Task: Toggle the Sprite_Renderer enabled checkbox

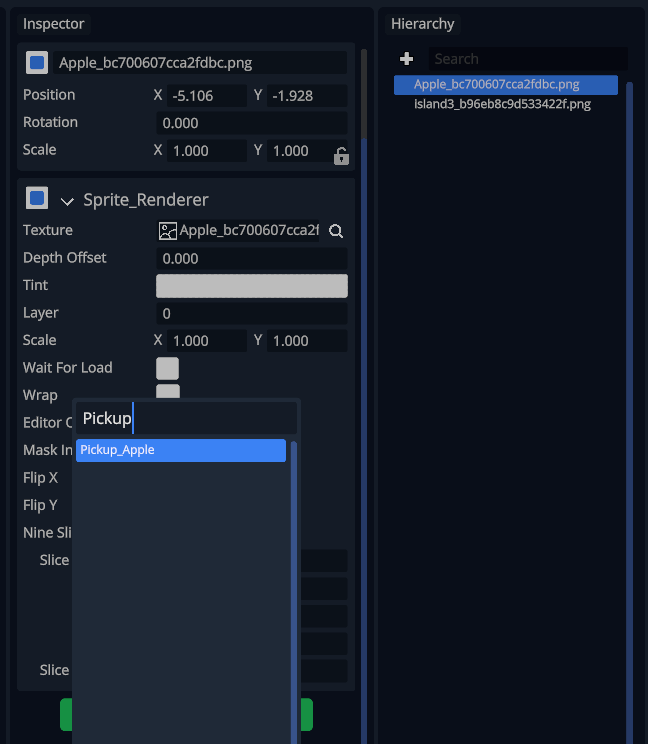Action: tap(37, 198)
